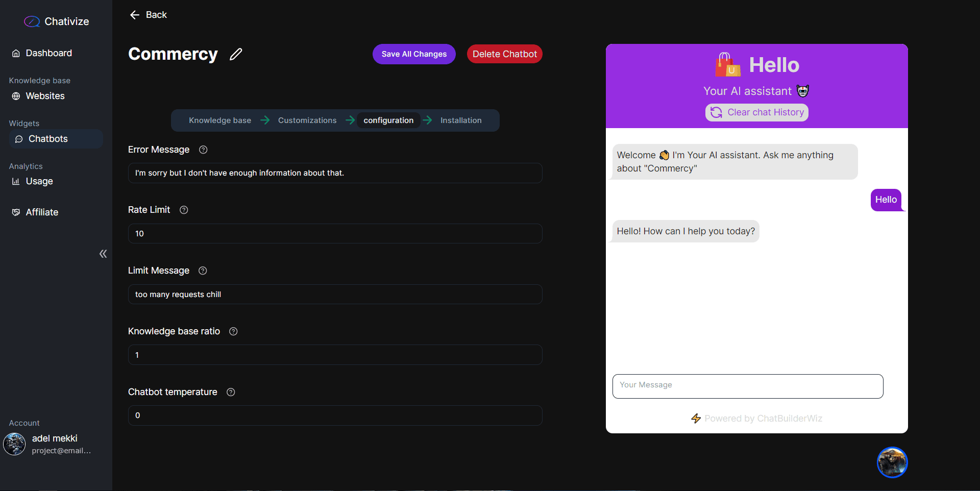Image resolution: width=980 pixels, height=491 pixels.
Task: Show help for Chatbot temperature
Action: pyautogui.click(x=231, y=392)
